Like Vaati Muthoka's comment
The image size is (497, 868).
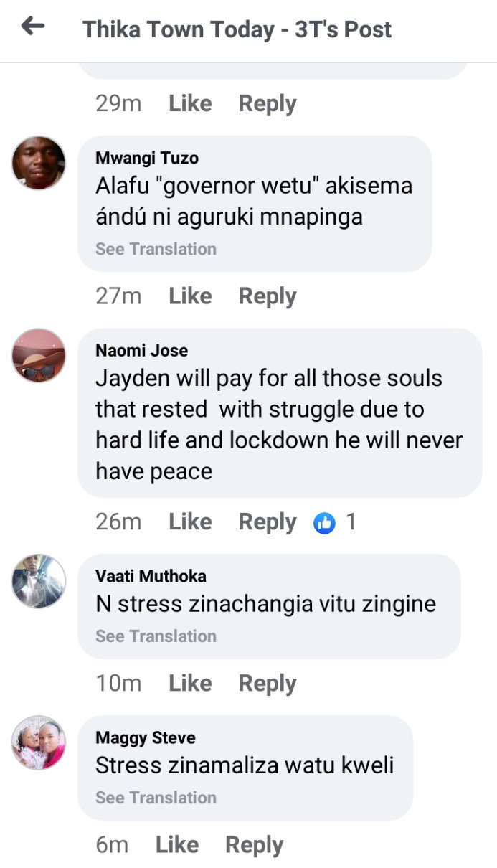click(190, 684)
